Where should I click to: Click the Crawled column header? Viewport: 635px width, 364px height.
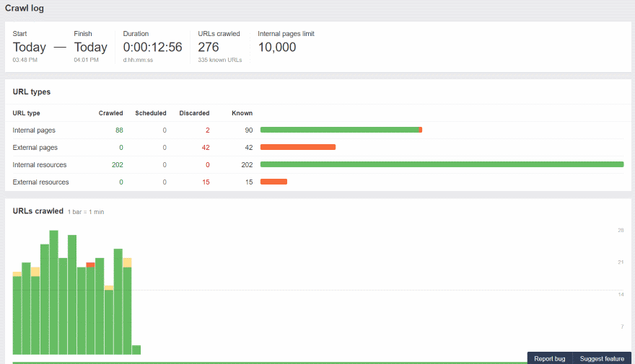click(110, 113)
